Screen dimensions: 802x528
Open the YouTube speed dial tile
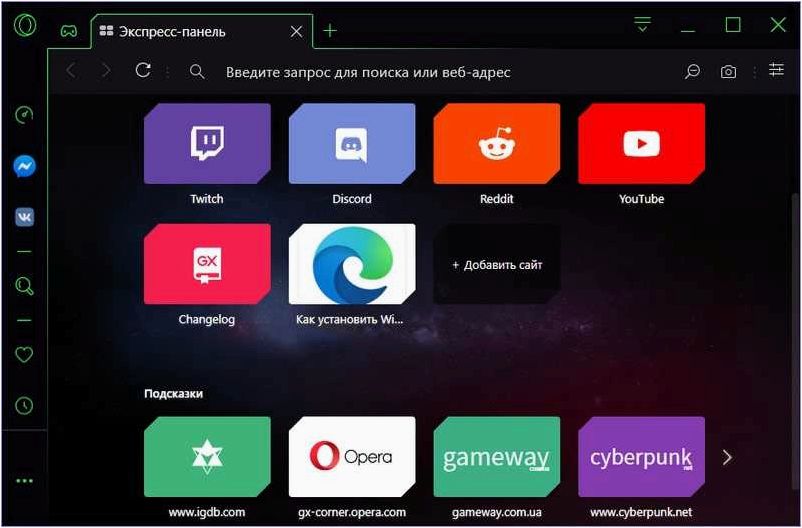click(x=641, y=144)
